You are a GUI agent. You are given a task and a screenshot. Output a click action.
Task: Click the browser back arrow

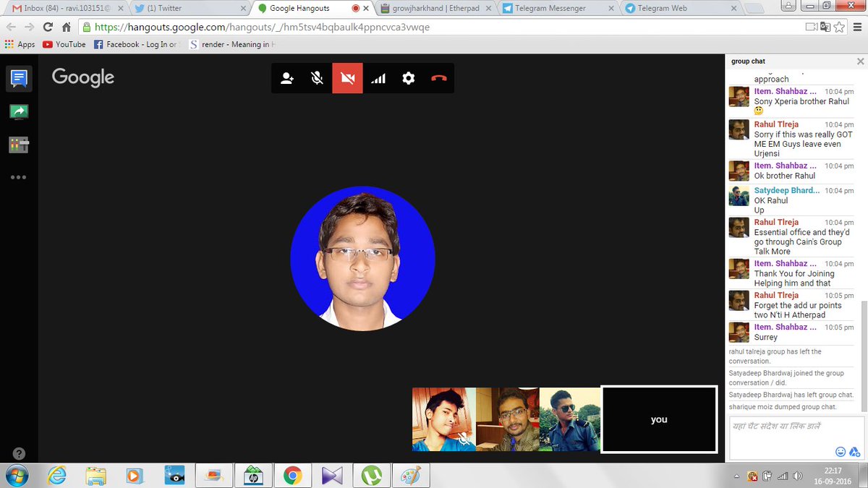(11, 27)
